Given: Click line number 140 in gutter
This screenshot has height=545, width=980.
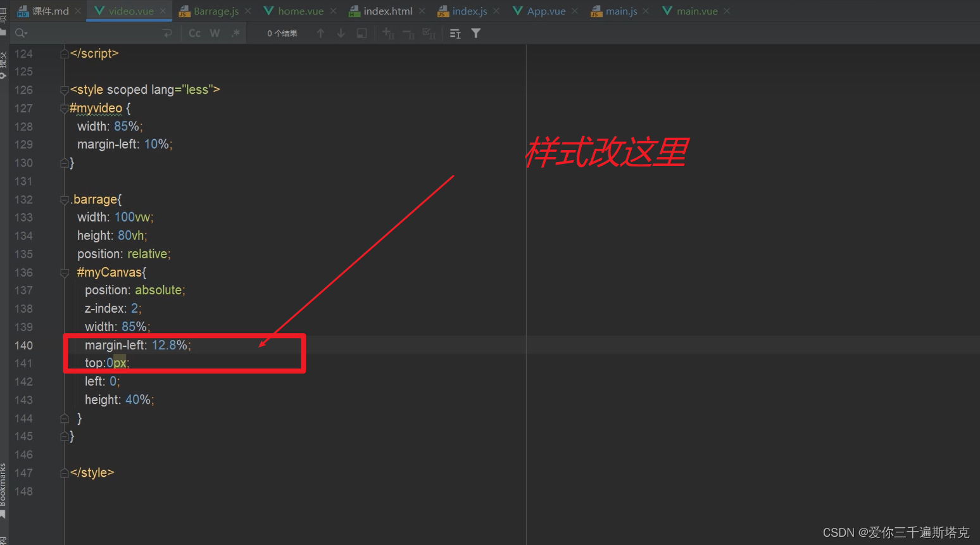Looking at the screenshot, I should 23,345.
